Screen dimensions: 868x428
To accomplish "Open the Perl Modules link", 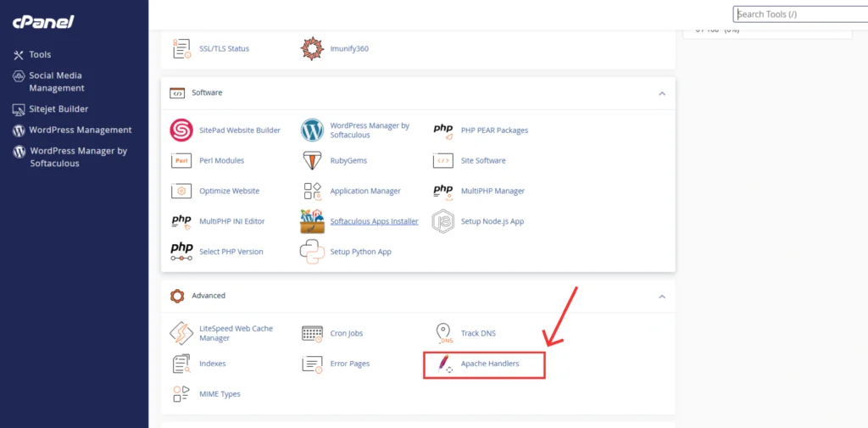I will click(x=221, y=160).
